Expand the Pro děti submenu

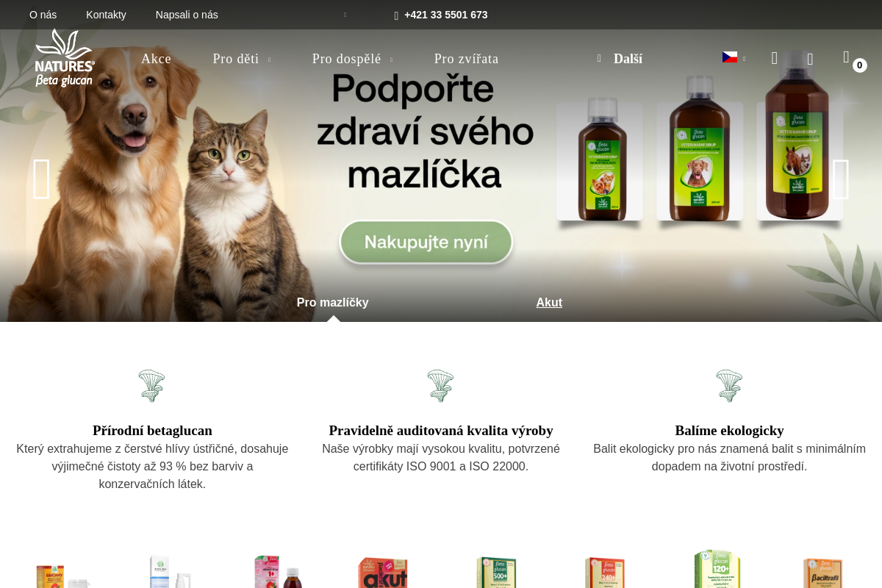(x=242, y=59)
